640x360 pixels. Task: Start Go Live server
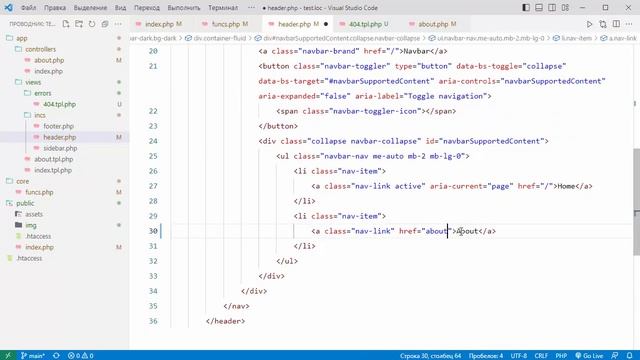click(589, 356)
